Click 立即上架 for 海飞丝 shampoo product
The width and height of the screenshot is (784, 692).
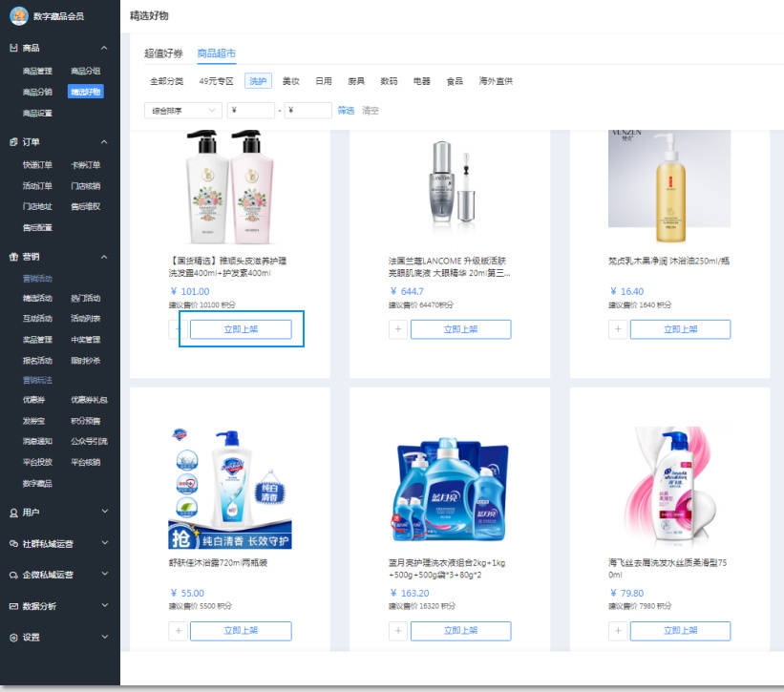click(681, 631)
